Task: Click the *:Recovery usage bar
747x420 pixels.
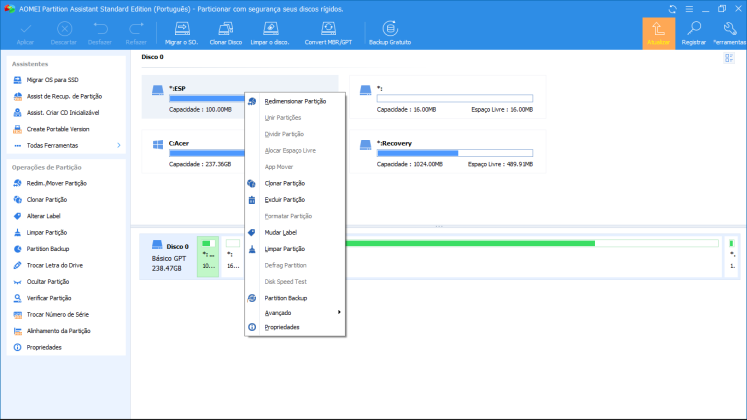Action: tap(455, 153)
